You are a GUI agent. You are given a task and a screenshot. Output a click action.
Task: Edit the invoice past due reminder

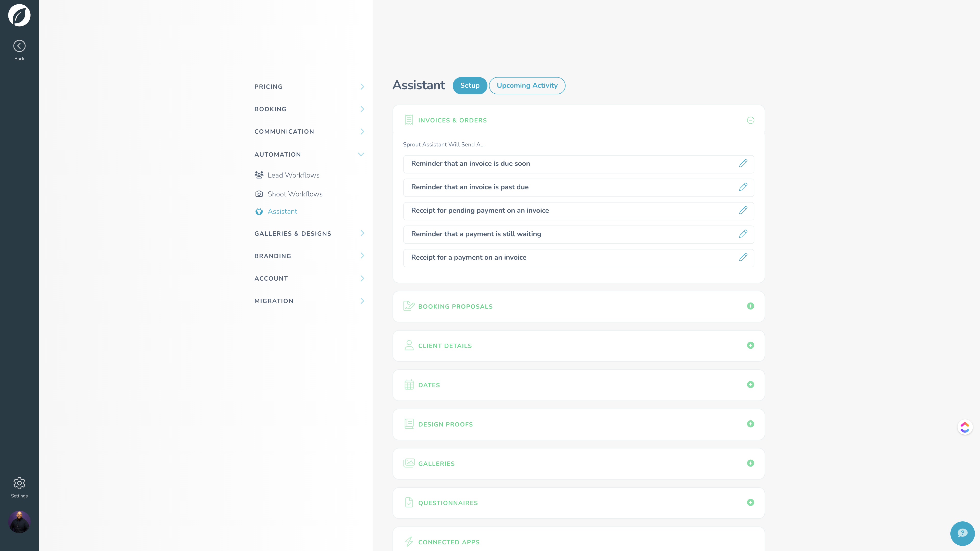click(743, 187)
